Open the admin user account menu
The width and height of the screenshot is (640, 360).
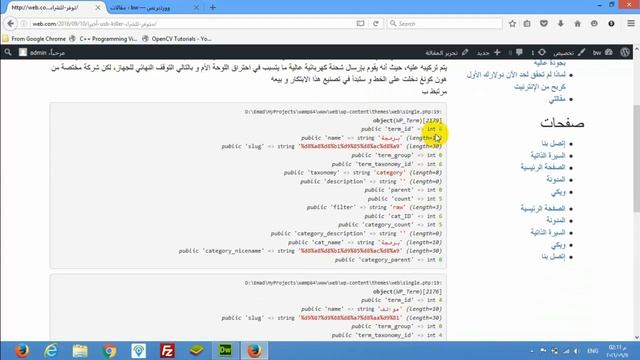42,53
